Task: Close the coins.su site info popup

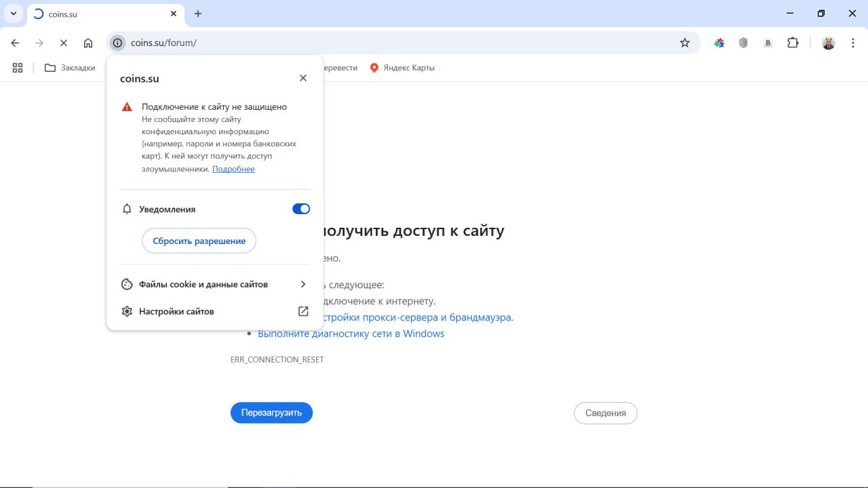Action: point(303,78)
